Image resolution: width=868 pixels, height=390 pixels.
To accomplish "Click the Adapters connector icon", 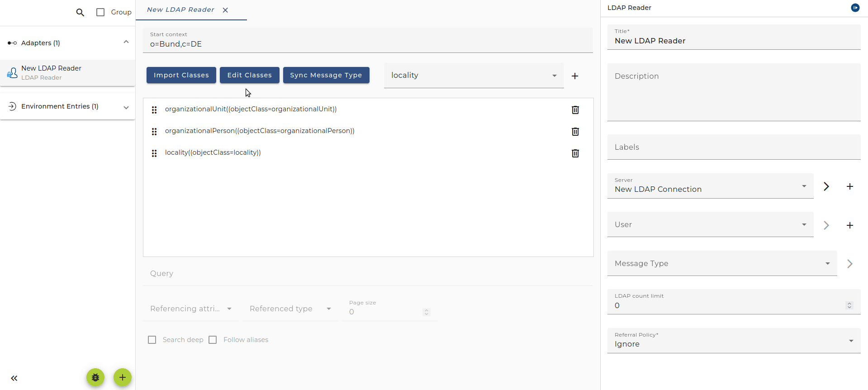I will pyautogui.click(x=12, y=43).
